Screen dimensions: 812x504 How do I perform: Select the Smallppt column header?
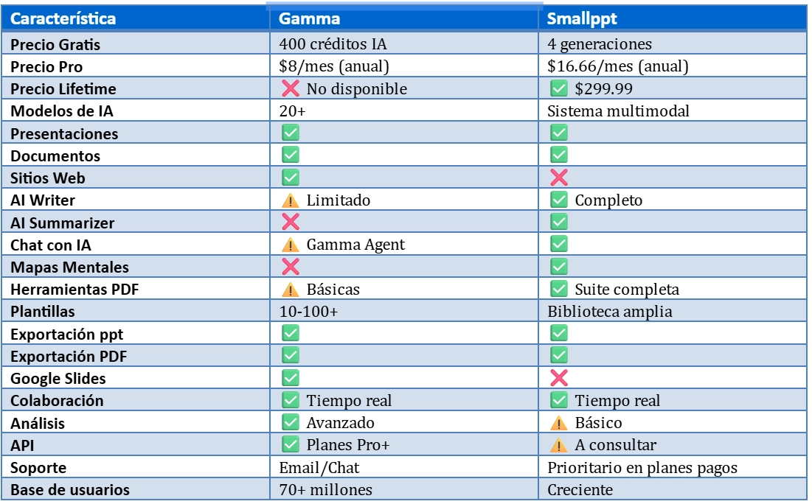(x=672, y=18)
